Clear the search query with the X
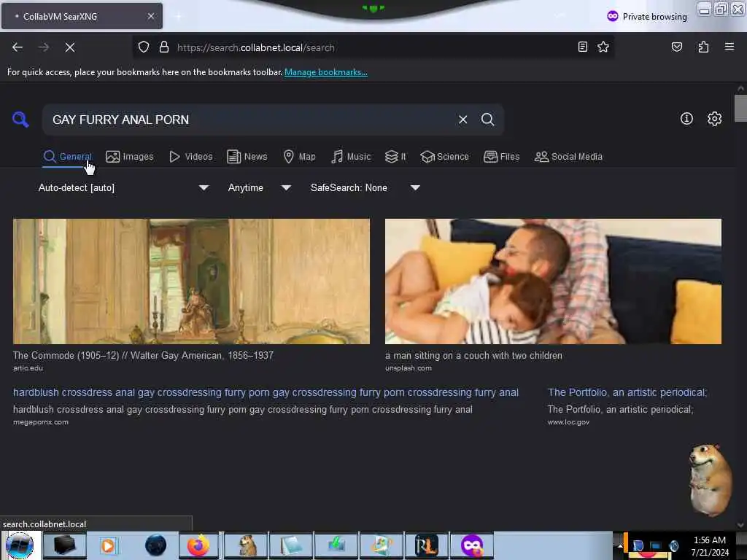747x560 pixels. click(462, 120)
